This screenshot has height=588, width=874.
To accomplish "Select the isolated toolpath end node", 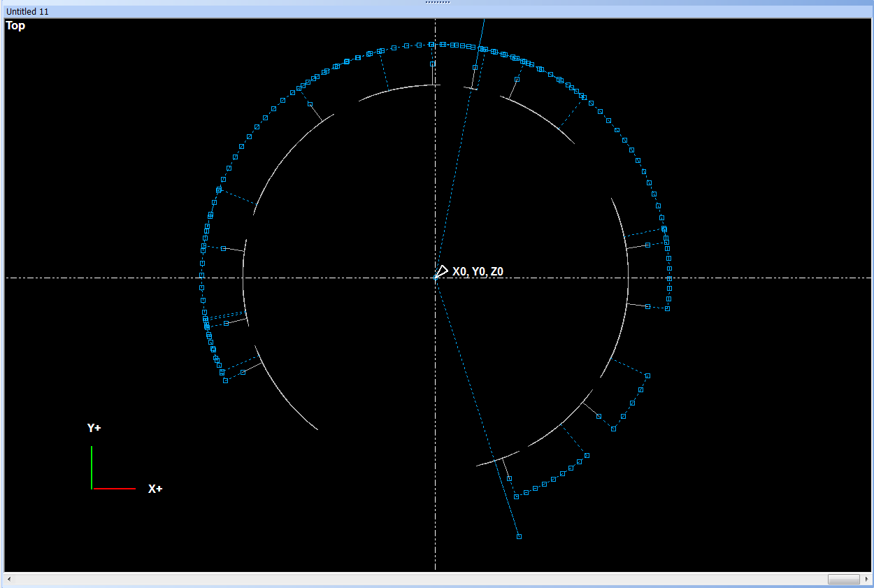I will [519, 536].
